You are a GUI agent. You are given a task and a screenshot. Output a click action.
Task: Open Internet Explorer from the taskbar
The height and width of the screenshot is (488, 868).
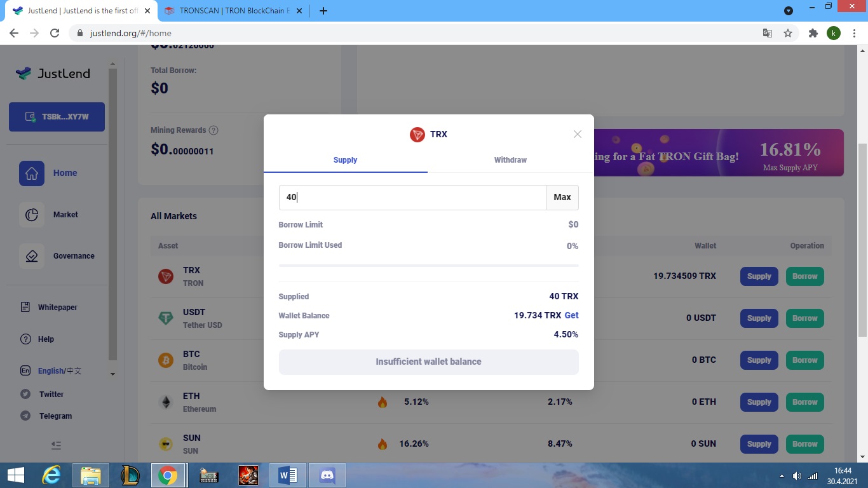coord(51,475)
